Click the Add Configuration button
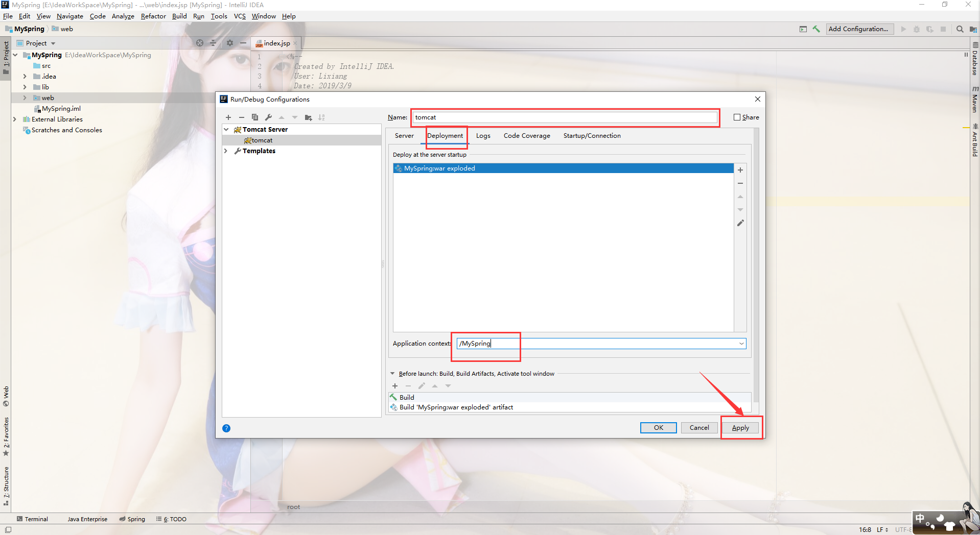980x535 pixels. point(860,29)
